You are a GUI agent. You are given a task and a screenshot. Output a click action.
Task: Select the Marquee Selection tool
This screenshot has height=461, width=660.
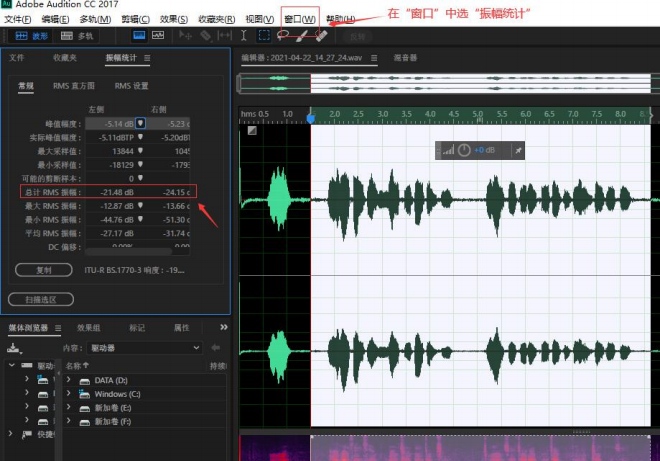[x=264, y=36]
